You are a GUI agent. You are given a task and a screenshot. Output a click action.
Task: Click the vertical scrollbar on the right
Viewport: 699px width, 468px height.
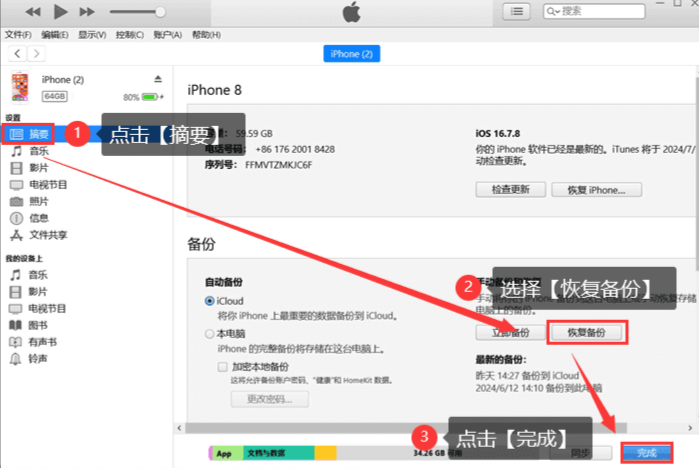(x=696, y=174)
